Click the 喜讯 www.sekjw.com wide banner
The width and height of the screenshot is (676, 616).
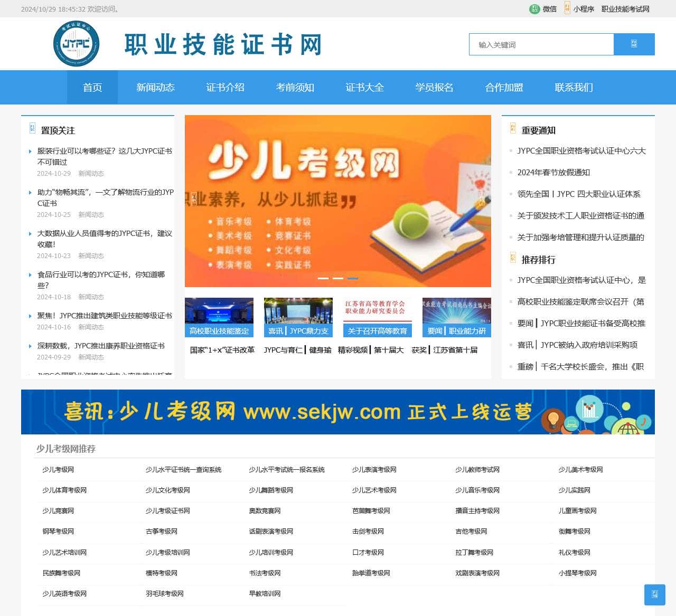point(338,412)
